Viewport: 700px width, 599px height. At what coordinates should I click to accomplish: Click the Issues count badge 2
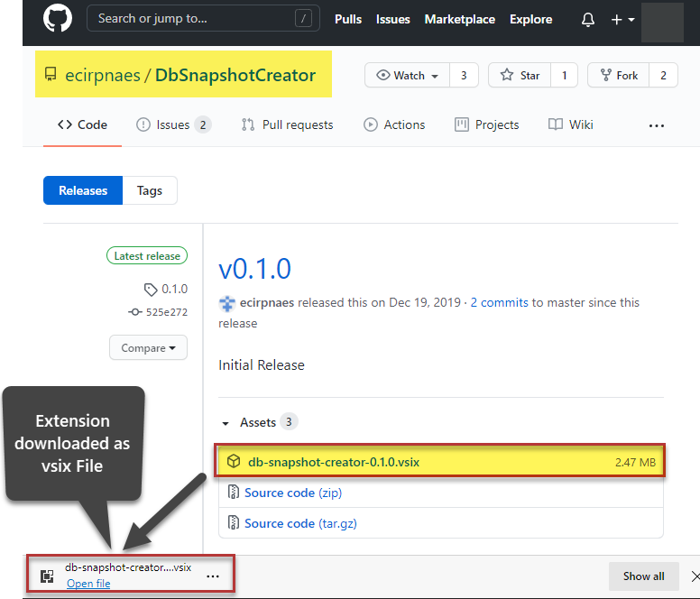click(x=203, y=125)
